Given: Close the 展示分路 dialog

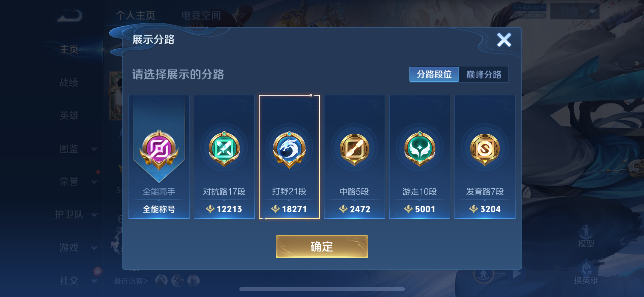Looking at the screenshot, I should [504, 40].
